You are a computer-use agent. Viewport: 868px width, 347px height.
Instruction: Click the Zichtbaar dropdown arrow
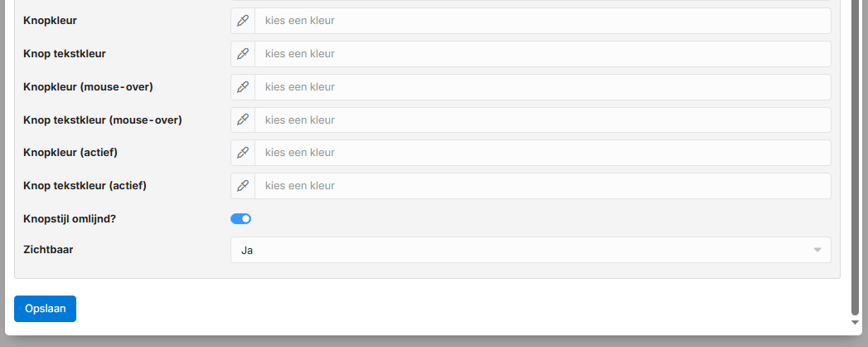point(817,250)
